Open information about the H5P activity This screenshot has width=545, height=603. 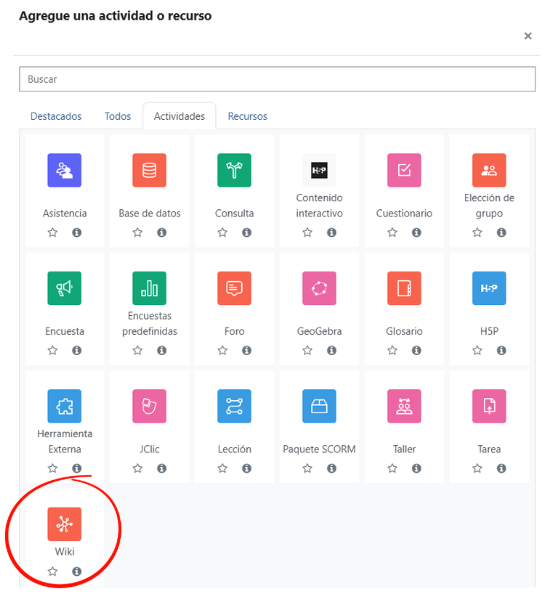501,350
